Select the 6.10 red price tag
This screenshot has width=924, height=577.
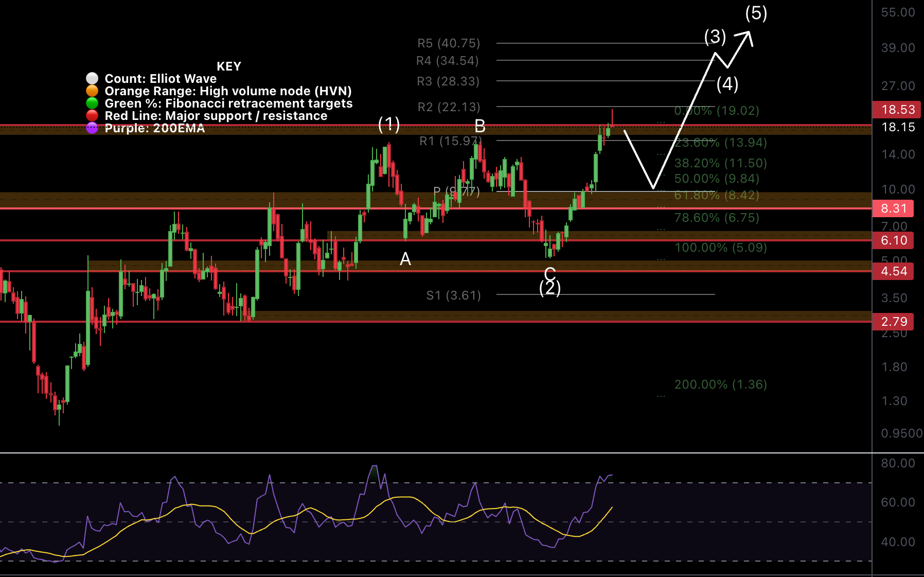(894, 240)
